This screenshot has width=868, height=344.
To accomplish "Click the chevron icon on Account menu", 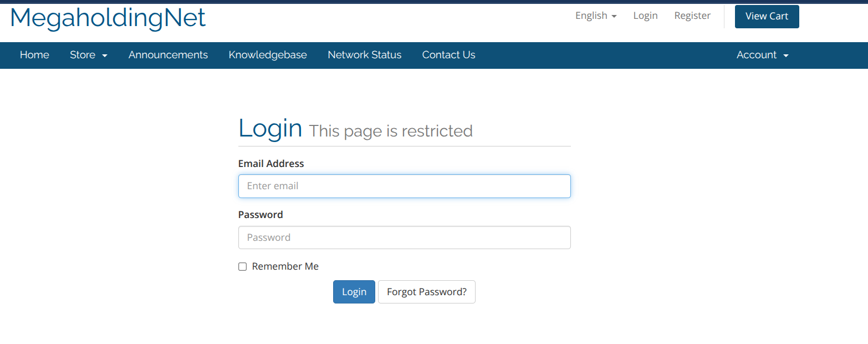I will tap(785, 55).
